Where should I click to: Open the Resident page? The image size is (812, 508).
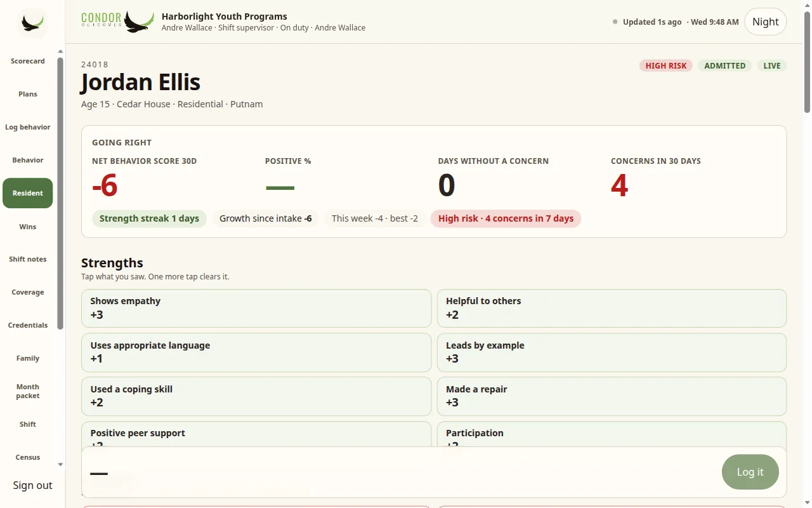tap(28, 193)
